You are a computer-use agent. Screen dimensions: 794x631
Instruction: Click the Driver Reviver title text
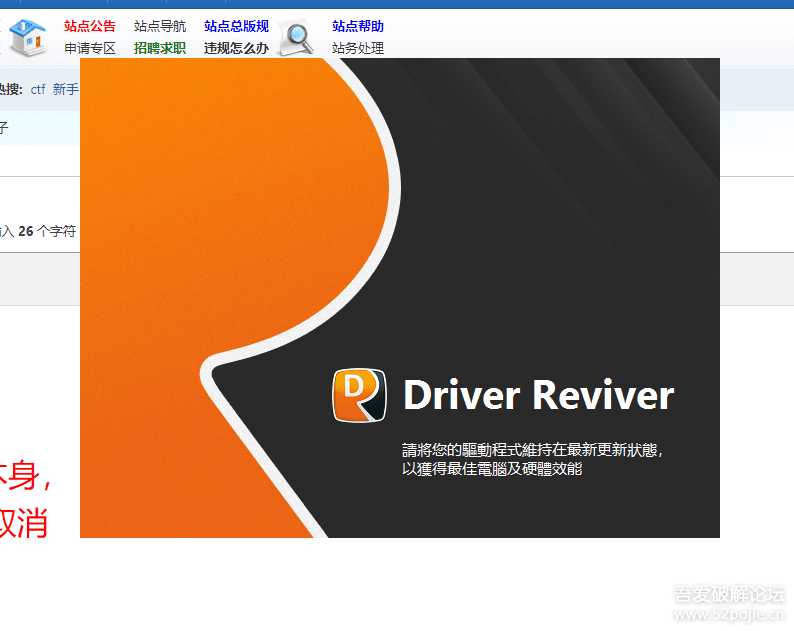click(x=538, y=396)
